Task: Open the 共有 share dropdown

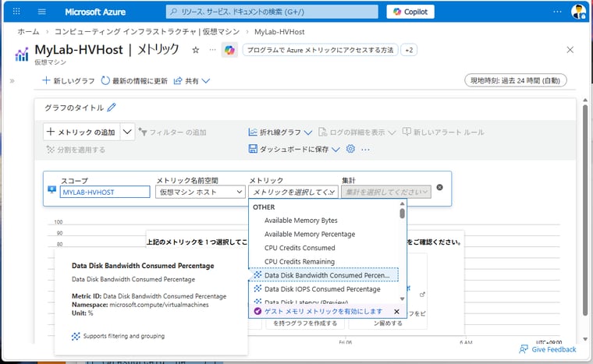Action: (x=192, y=80)
